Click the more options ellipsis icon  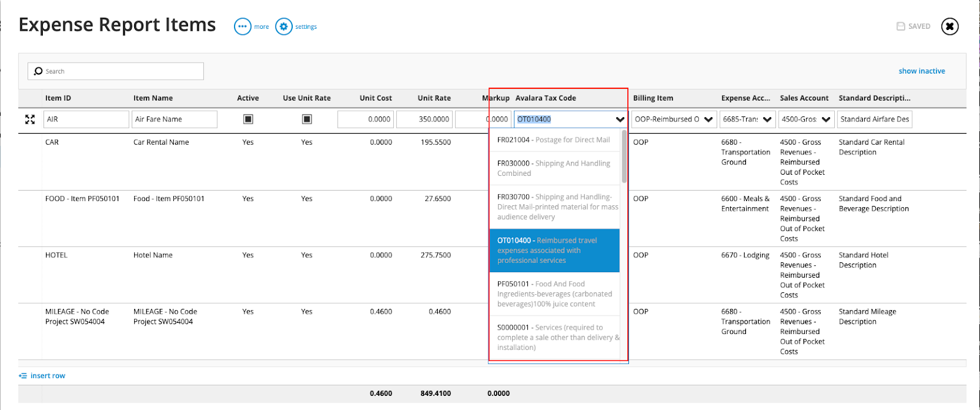(243, 26)
